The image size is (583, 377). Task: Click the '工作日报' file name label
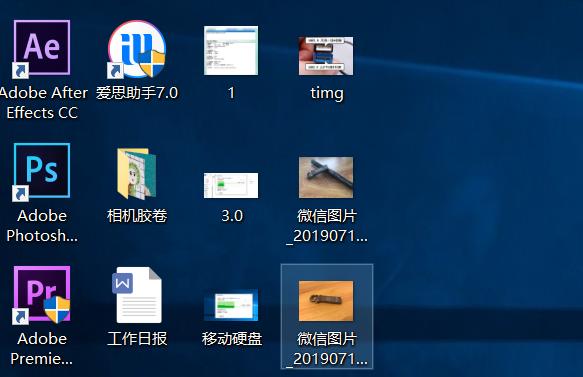pyautogui.click(x=137, y=339)
